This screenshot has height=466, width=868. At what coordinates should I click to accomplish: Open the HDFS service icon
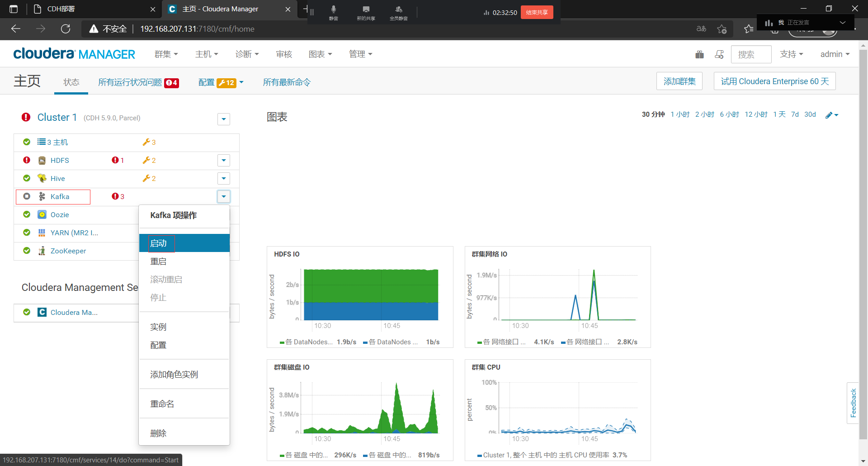pos(42,160)
